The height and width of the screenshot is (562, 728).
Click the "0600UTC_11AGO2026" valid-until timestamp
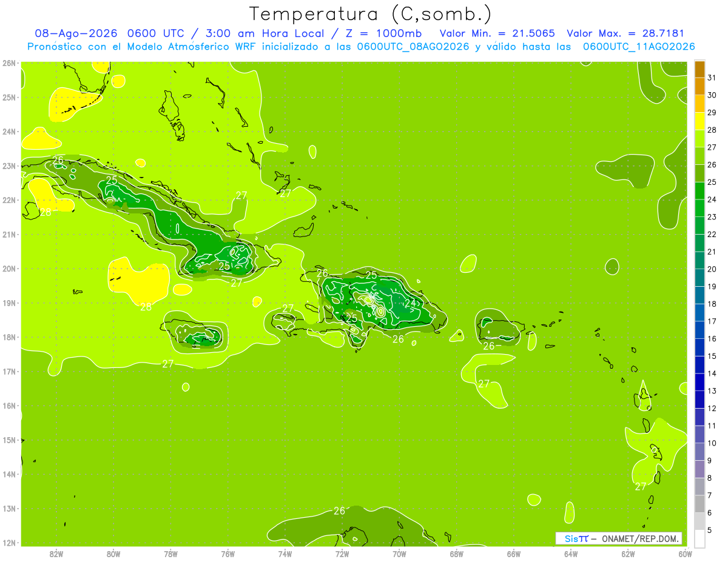639,47
